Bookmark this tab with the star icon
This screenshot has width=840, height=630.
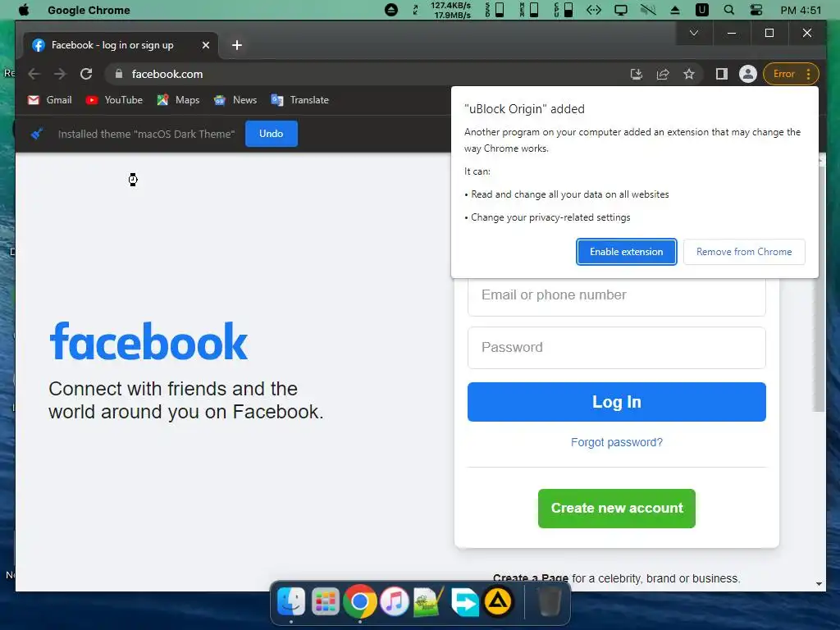click(x=689, y=74)
